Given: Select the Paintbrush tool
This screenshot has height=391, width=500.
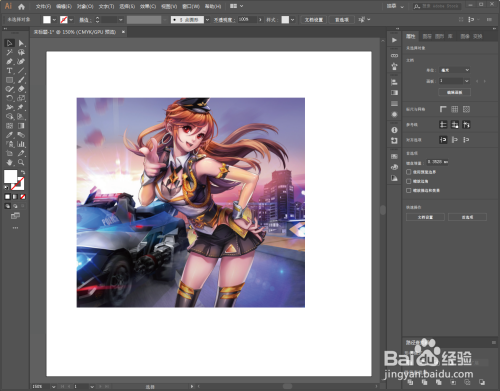Looking at the screenshot, I should tap(21, 80).
